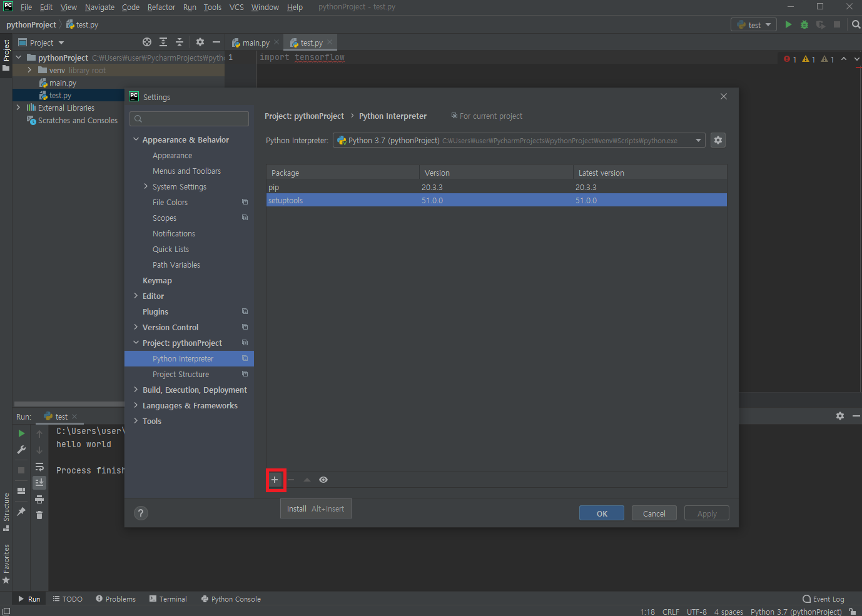Open File Colors settings
The width and height of the screenshot is (862, 616).
pyautogui.click(x=170, y=202)
